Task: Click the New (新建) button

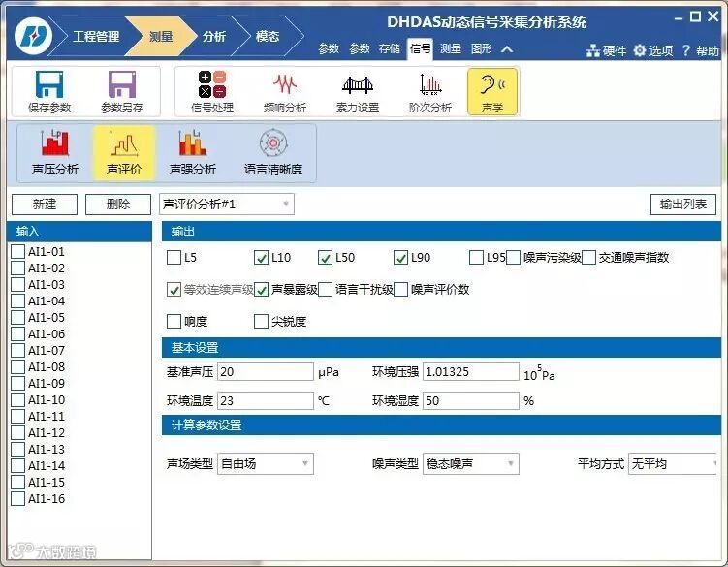Action: 45,205
